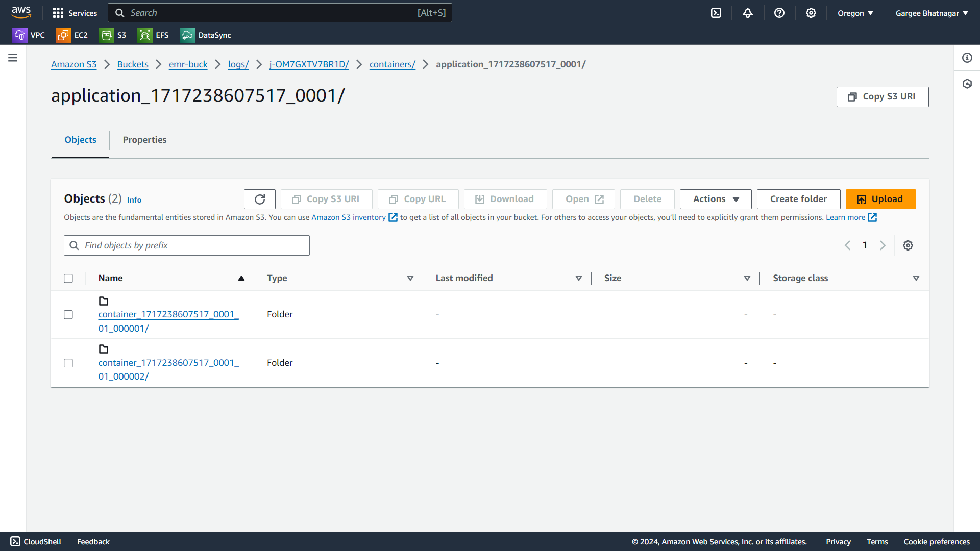The height and width of the screenshot is (551, 980).
Task: Open the help question mark icon
Action: pos(779,13)
